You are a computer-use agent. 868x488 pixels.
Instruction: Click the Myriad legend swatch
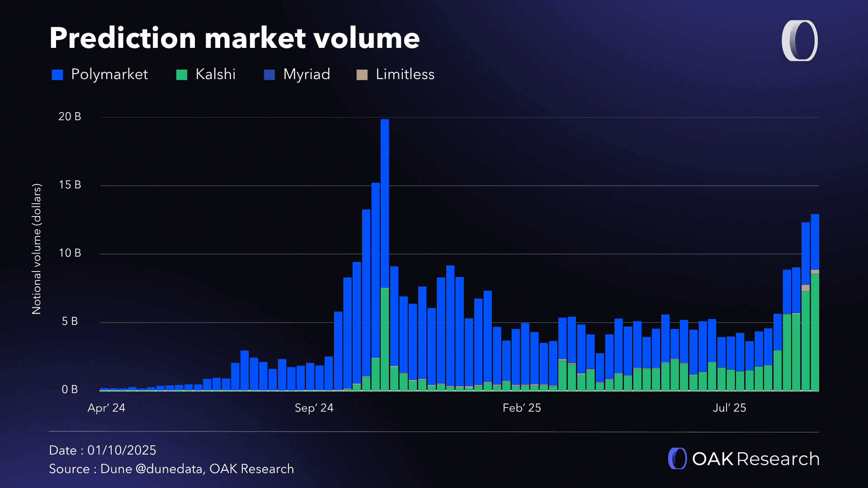(x=269, y=74)
